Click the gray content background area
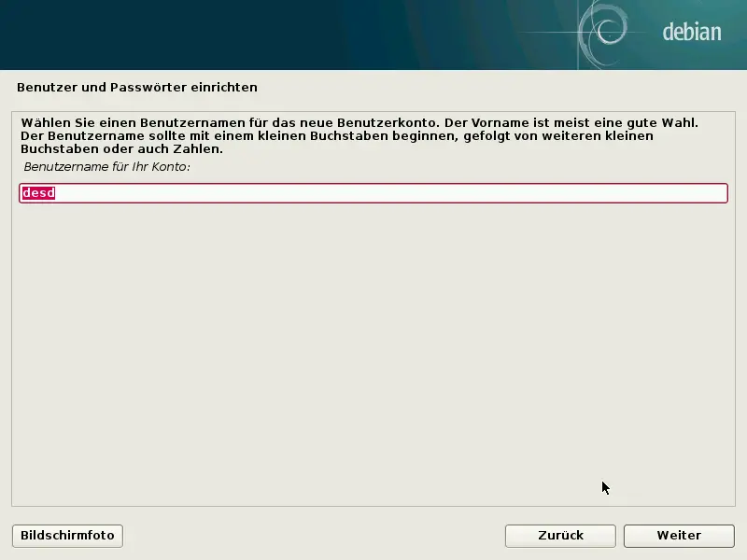 click(373, 355)
